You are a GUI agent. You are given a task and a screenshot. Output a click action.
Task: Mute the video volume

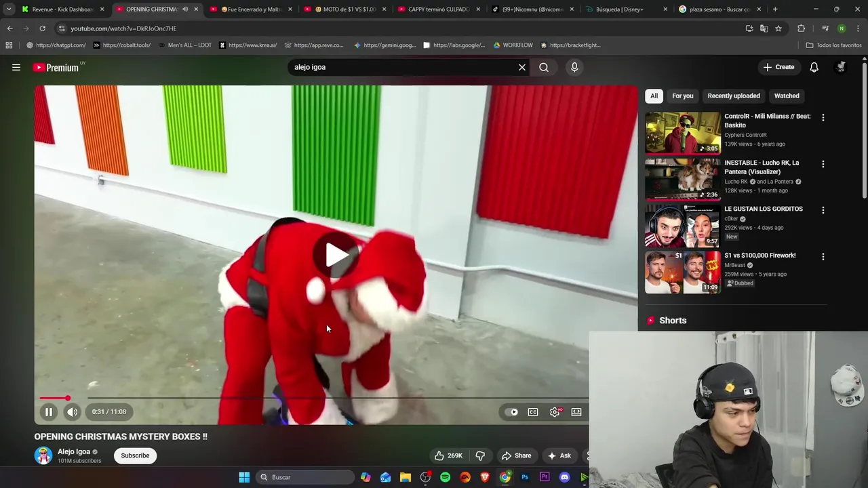coord(72,411)
